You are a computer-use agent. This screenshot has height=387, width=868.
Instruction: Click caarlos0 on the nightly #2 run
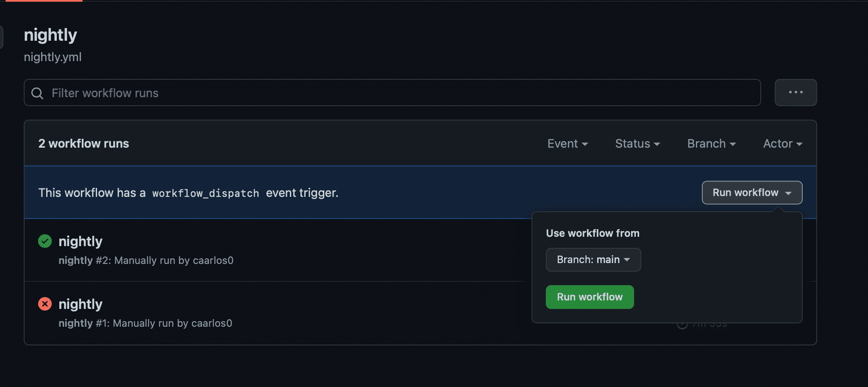214,260
